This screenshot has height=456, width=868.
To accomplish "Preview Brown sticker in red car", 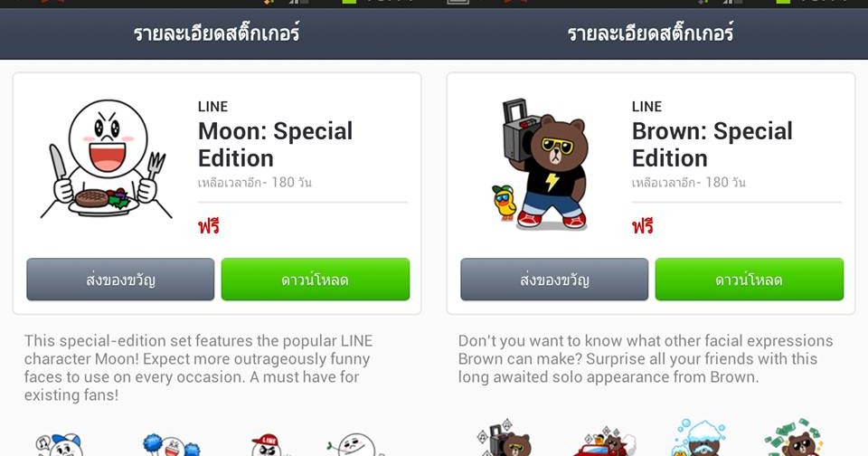I will (605, 442).
